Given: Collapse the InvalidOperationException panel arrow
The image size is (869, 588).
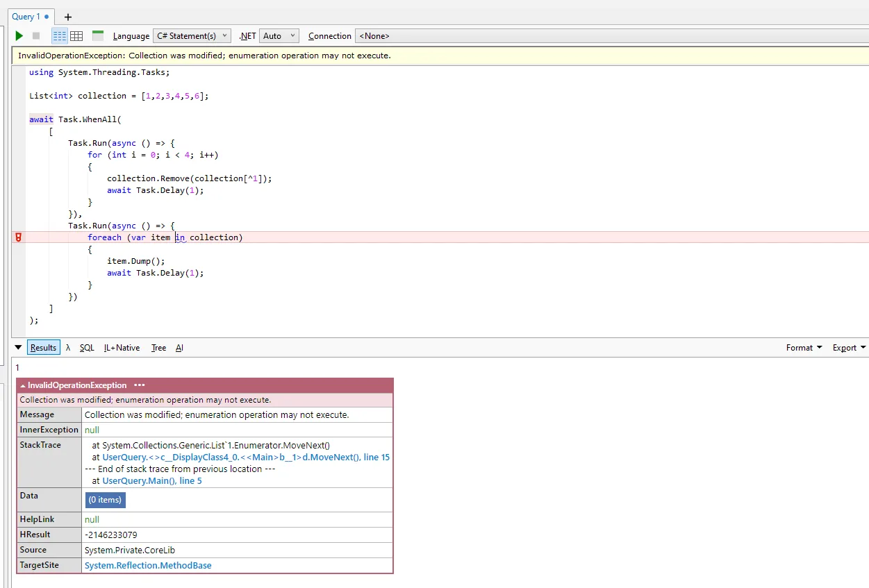Looking at the screenshot, I should click(x=22, y=385).
